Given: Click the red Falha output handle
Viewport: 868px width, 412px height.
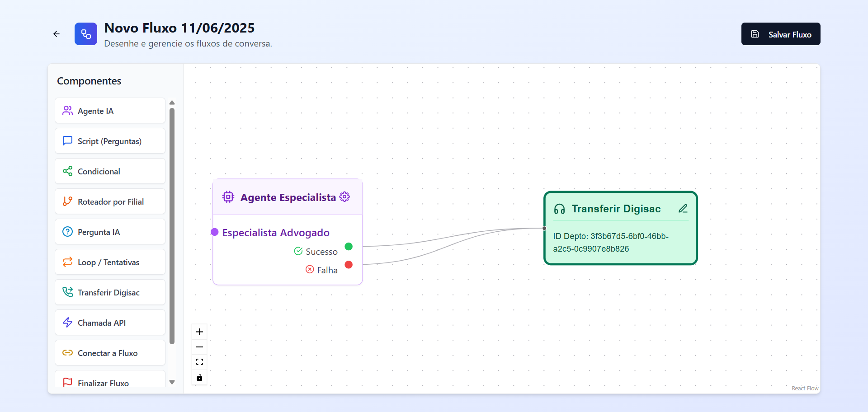Looking at the screenshot, I should 349,265.
